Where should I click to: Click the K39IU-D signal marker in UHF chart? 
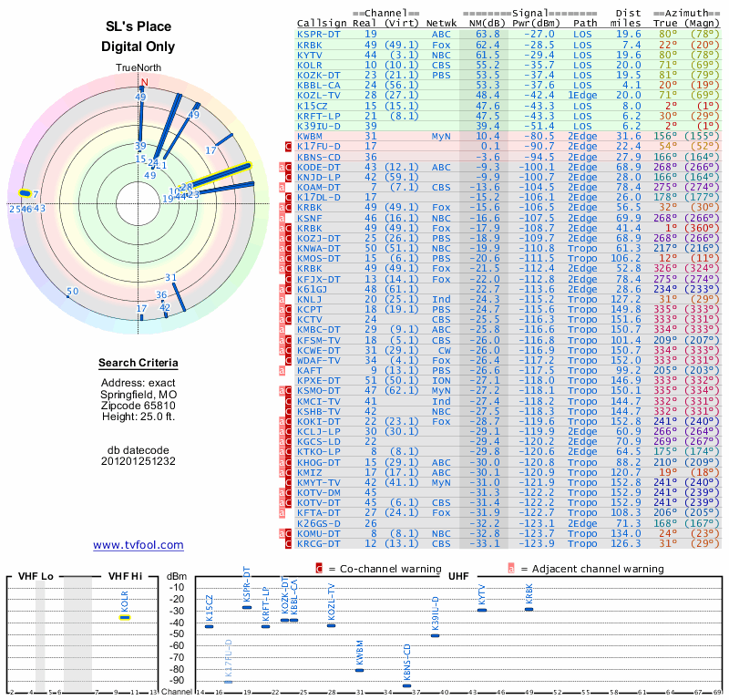click(436, 635)
